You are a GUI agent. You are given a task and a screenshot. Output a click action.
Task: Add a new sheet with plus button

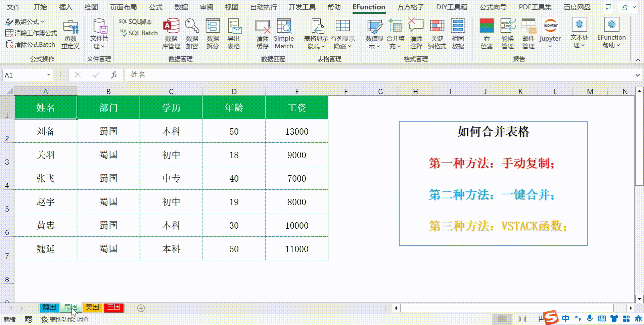[x=141, y=308]
